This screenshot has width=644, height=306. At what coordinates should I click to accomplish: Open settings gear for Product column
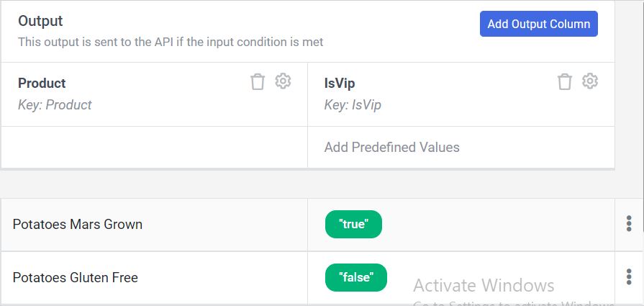tap(284, 81)
